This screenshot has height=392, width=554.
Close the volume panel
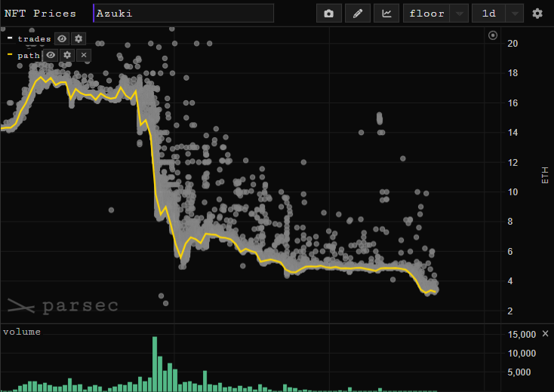tap(545, 333)
